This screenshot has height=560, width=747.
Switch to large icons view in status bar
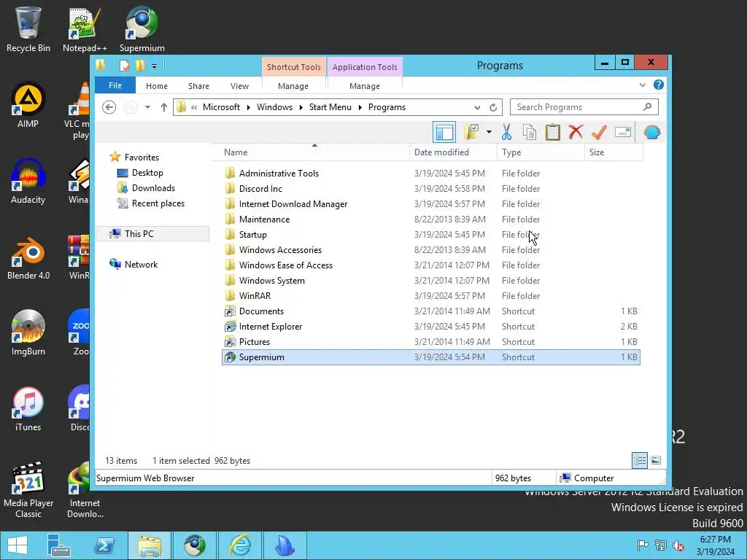click(x=656, y=461)
